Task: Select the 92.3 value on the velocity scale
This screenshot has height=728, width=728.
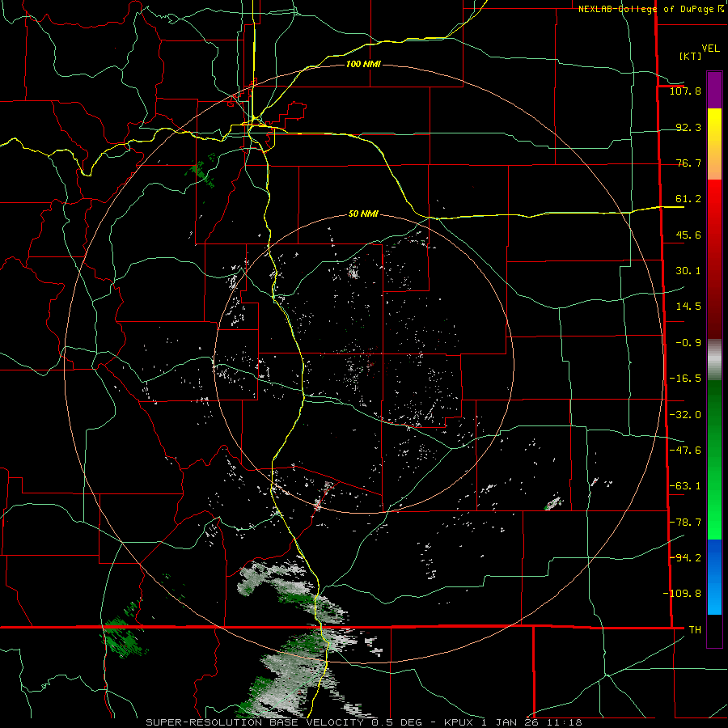Action: point(688,127)
